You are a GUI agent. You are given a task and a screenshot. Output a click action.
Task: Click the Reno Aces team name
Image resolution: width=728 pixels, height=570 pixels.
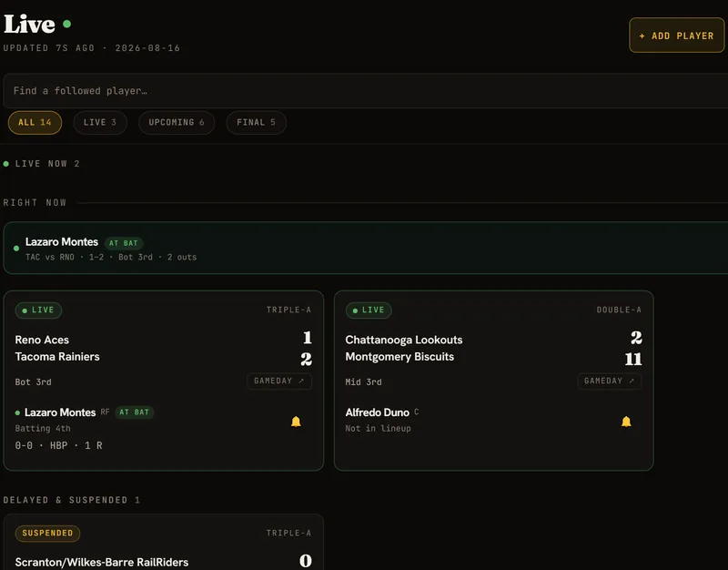(42, 340)
